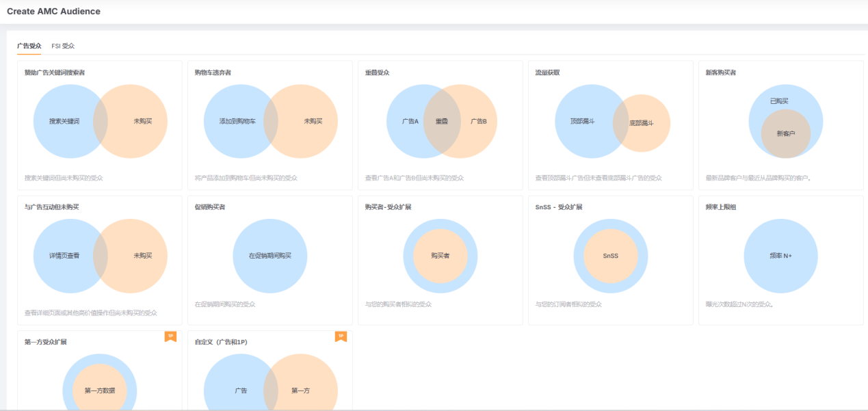Click description 与您的购买者相似的受众
This screenshot has height=411, width=868.
[399, 304]
